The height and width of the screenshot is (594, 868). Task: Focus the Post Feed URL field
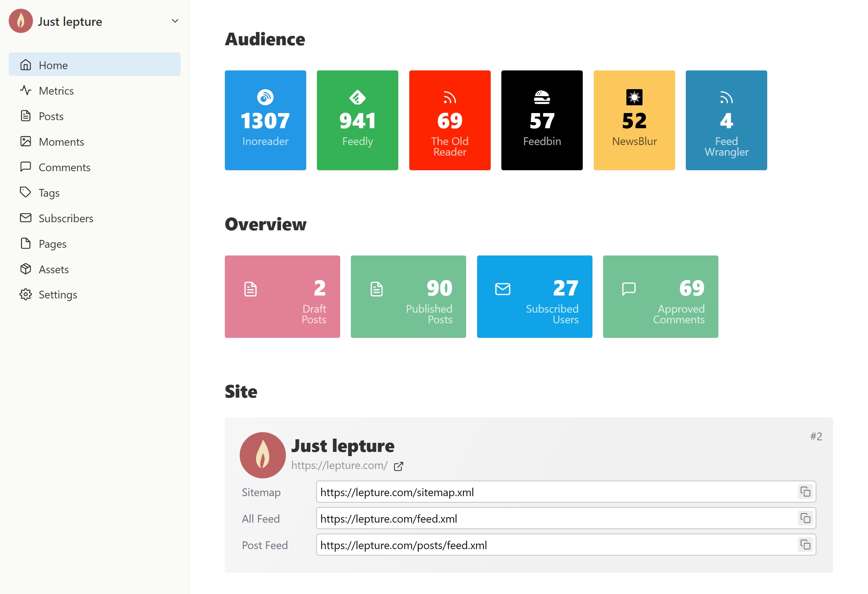coord(566,545)
